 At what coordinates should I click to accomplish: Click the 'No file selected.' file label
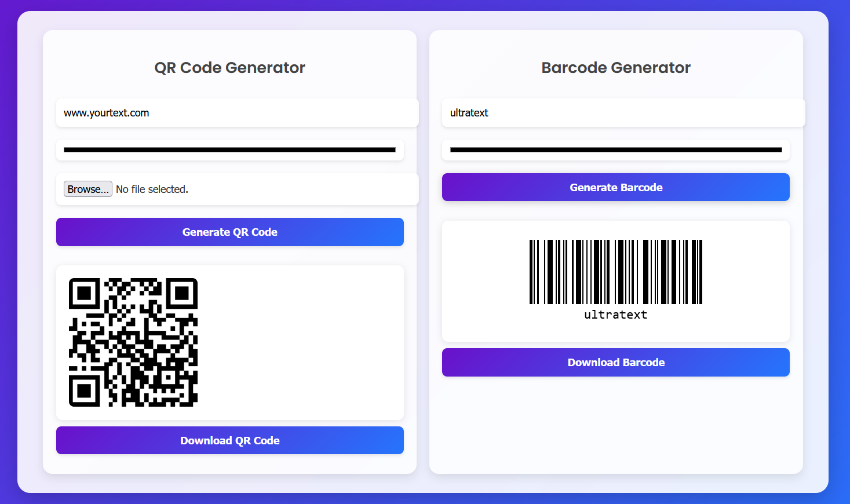(152, 189)
